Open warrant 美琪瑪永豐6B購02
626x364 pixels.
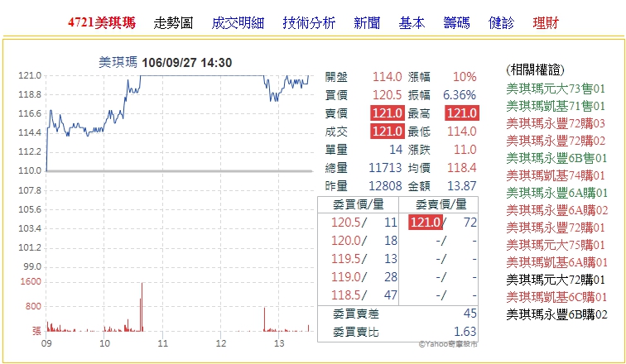point(556,314)
